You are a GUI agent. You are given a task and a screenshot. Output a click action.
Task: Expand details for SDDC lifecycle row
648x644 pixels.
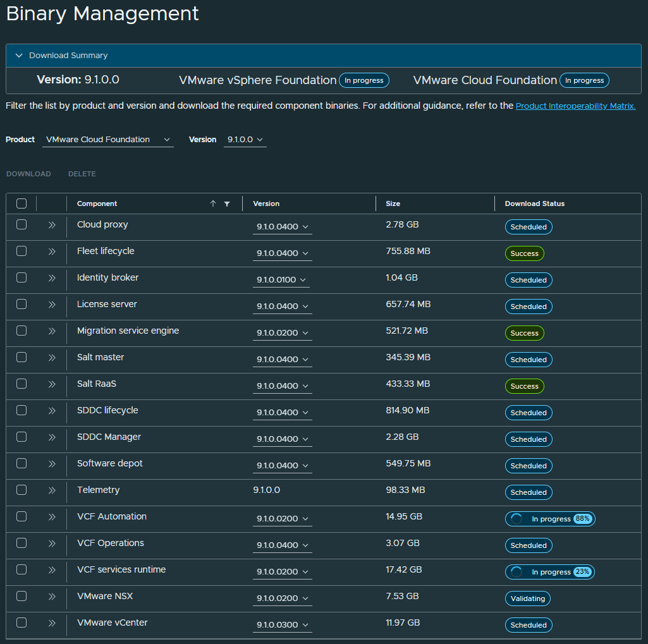(52, 411)
